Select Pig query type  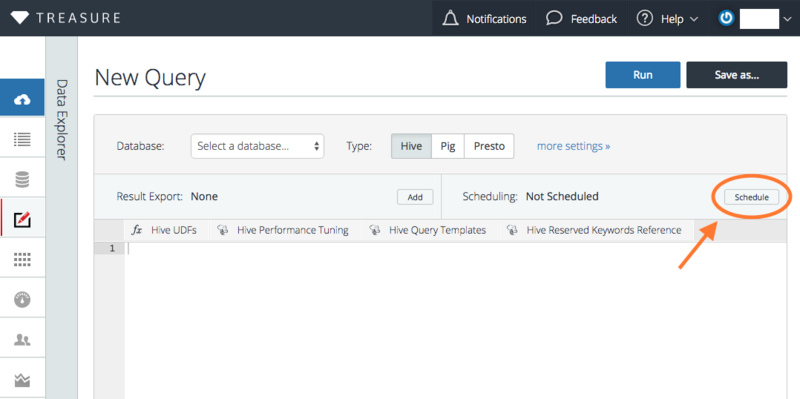(448, 146)
